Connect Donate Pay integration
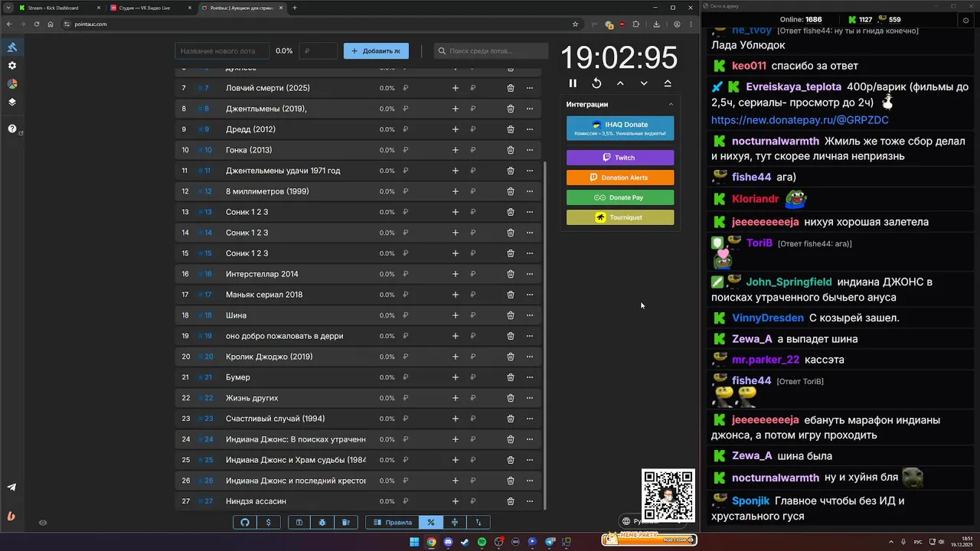The image size is (980, 551). tap(620, 197)
